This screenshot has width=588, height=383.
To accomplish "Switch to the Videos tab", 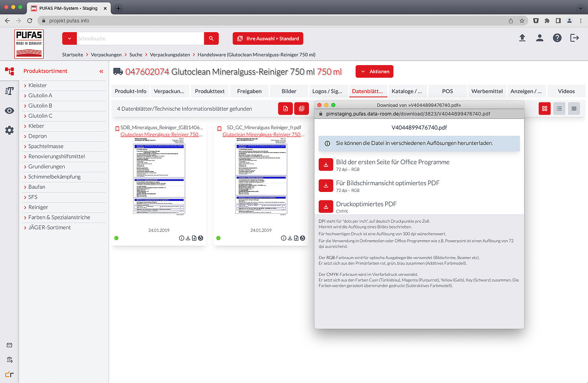I will click(566, 91).
